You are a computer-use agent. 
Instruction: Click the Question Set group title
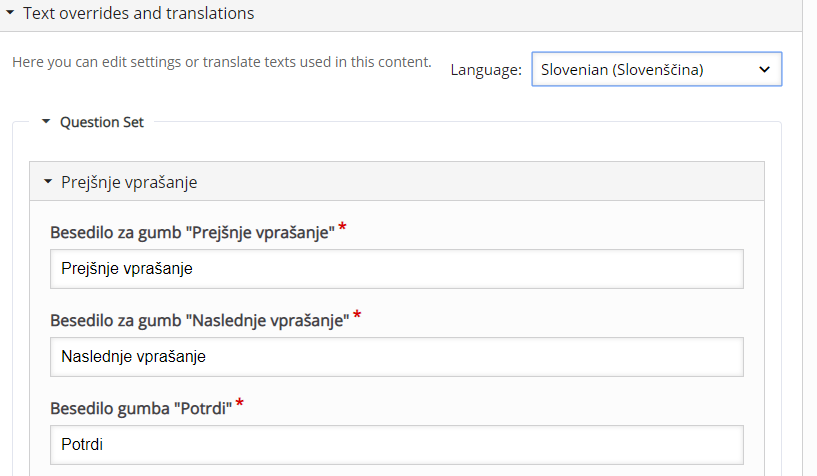(102, 122)
